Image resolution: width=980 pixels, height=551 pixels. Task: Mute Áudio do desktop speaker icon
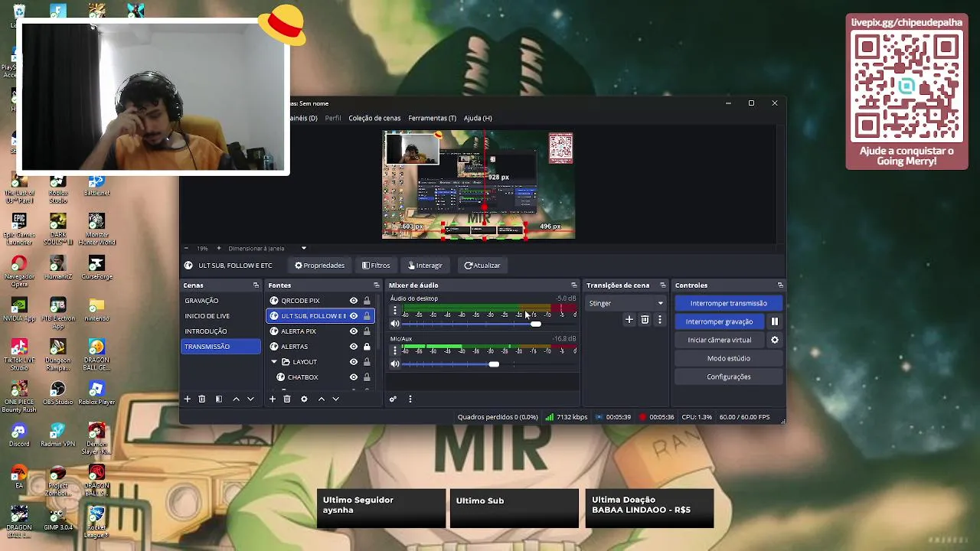395,324
